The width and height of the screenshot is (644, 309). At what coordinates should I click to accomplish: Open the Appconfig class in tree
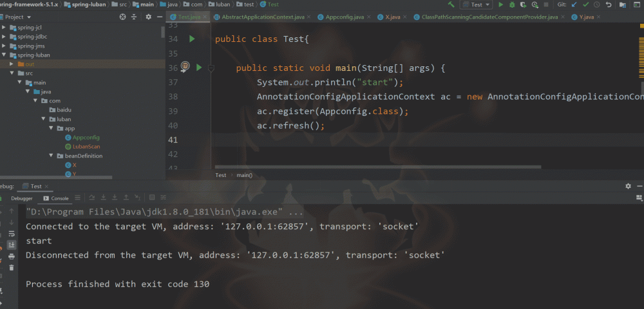[82, 138]
